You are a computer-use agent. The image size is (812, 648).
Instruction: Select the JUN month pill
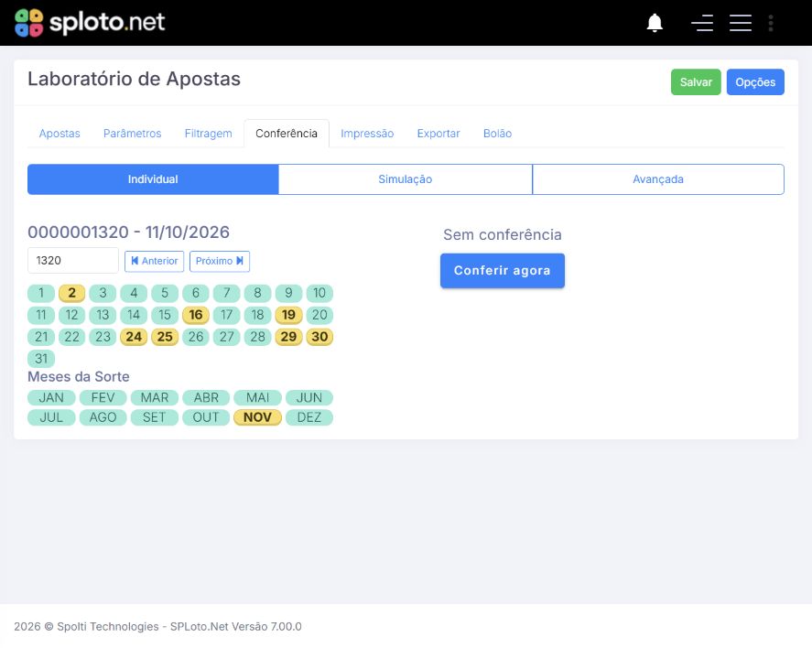(x=309, y=398)
